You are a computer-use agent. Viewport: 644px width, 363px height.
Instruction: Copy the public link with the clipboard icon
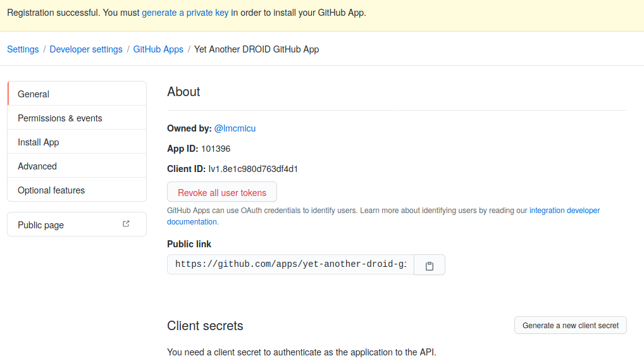point(429,265)
